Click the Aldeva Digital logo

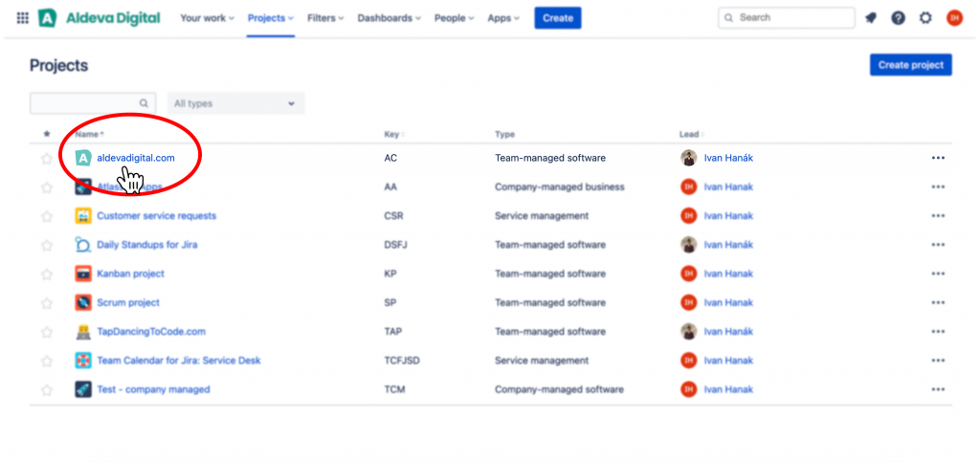pos(99,18)
